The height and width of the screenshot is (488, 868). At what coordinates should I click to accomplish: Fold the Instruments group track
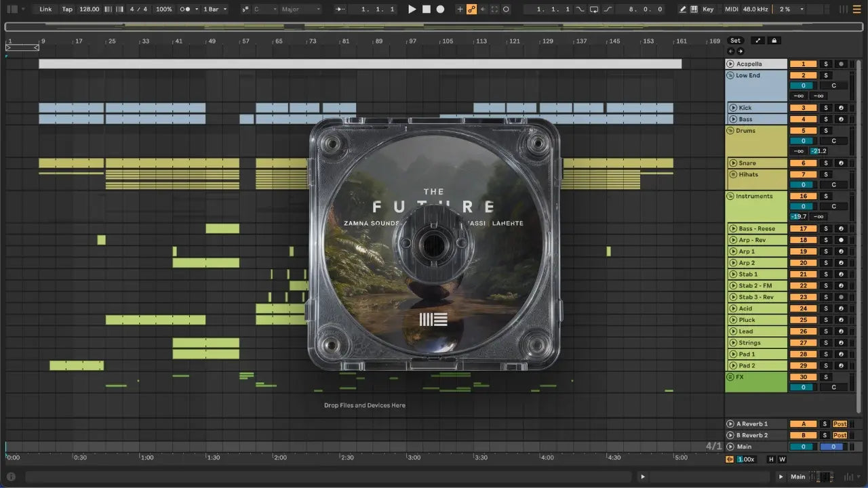click(x=730, y=196)
